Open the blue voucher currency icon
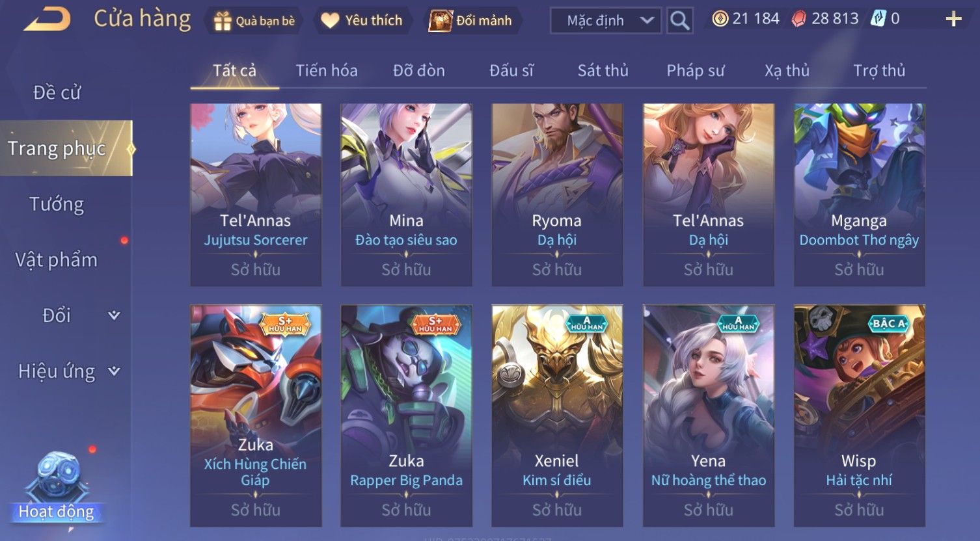The image size is (980, 541). tap(878, 19)
